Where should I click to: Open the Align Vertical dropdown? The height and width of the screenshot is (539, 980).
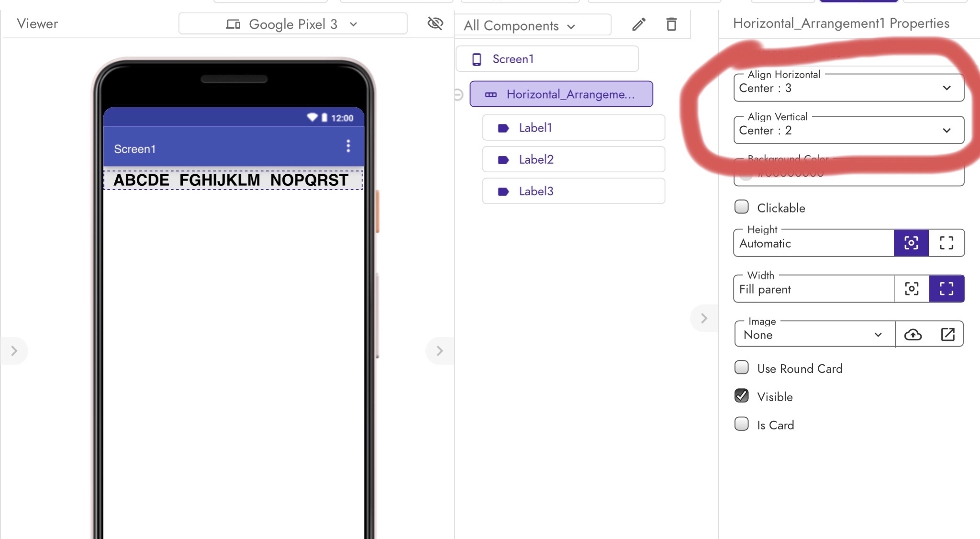pos(947,130)
